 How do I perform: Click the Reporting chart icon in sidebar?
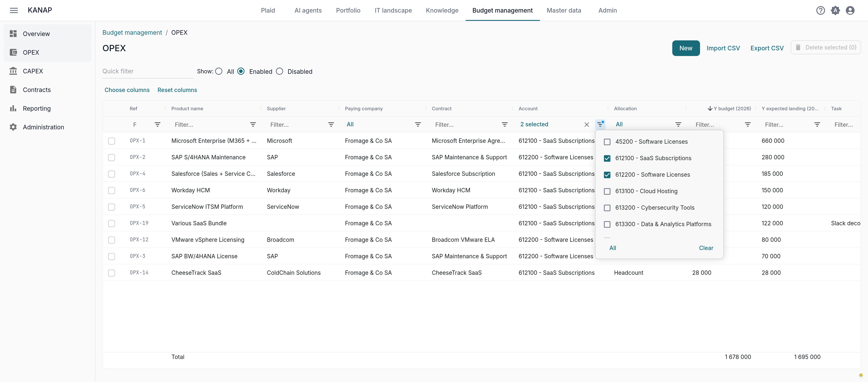coord(13,108)
